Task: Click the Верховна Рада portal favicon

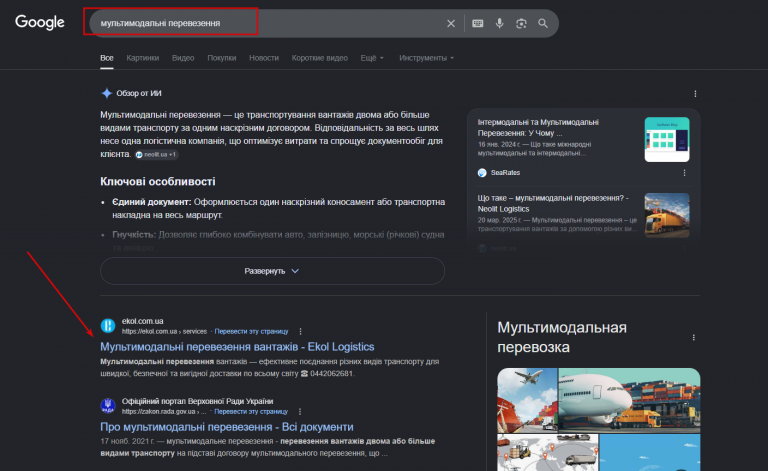Action: pyautogui.click(x=108, y=405)
